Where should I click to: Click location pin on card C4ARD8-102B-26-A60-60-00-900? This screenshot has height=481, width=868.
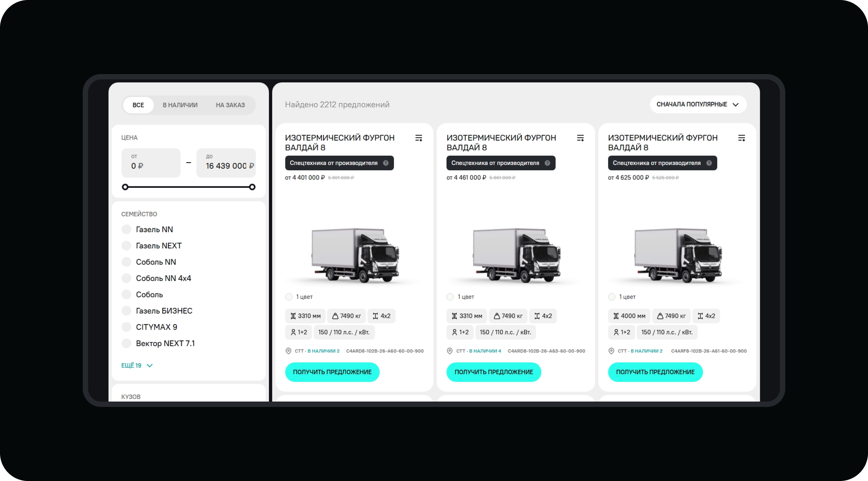pos(288,351)
